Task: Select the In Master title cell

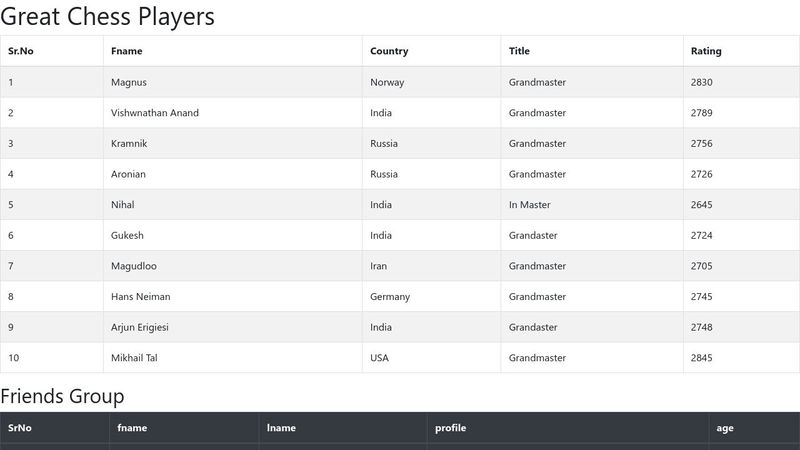Action: click(x=529, y=205)
